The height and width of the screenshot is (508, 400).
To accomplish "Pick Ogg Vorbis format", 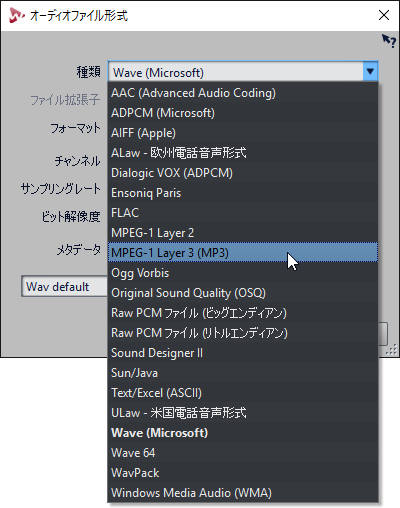I will pos(243,273).
